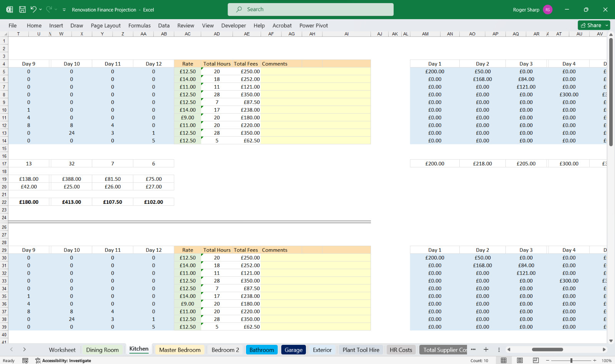Click the zoom slider handle
The image size is (615, 364).
point(572,361)
